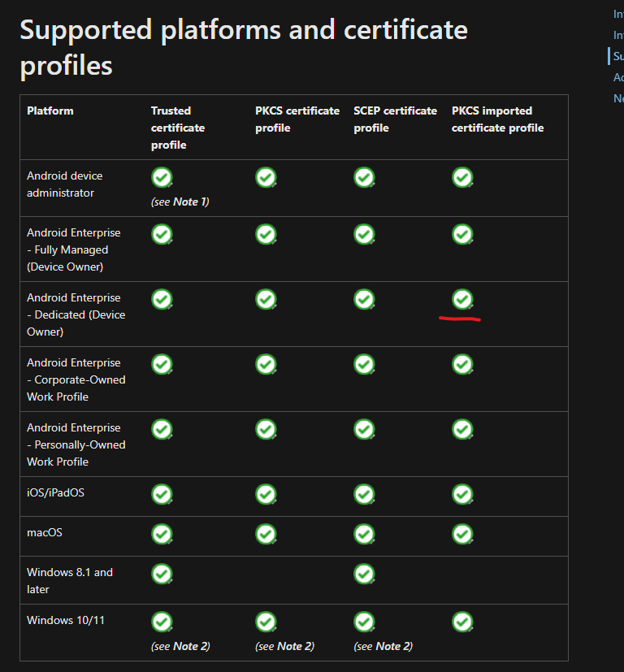The width and height of the screenshot is (624, 672).
Task: Open Note 2 under Windows 10/11 Trusted certificate
Action: point(191,646)
